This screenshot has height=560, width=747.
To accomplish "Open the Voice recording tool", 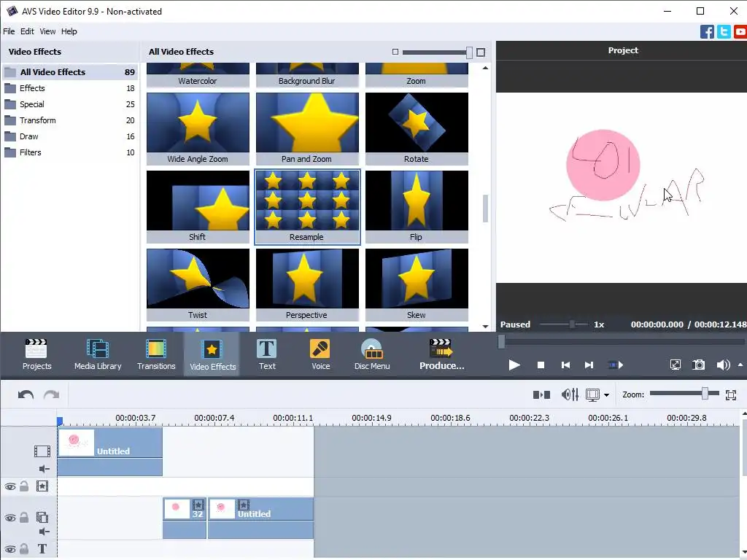I will 320,354.
